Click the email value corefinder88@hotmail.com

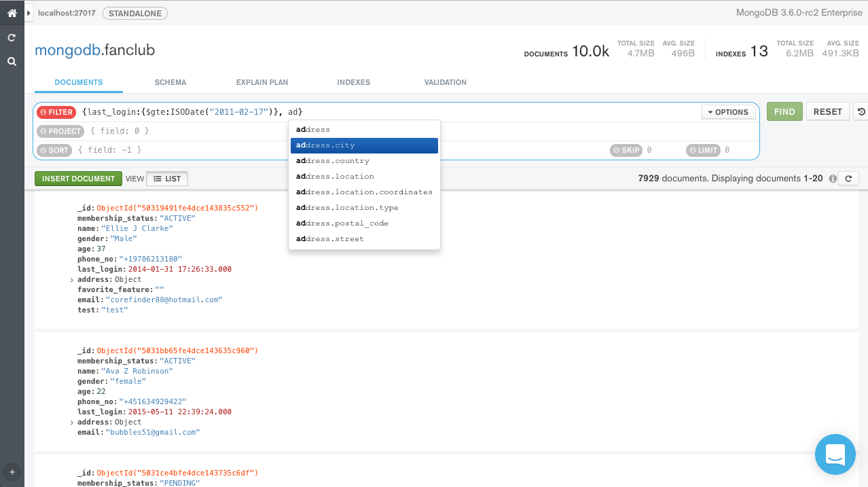[164, 300]
